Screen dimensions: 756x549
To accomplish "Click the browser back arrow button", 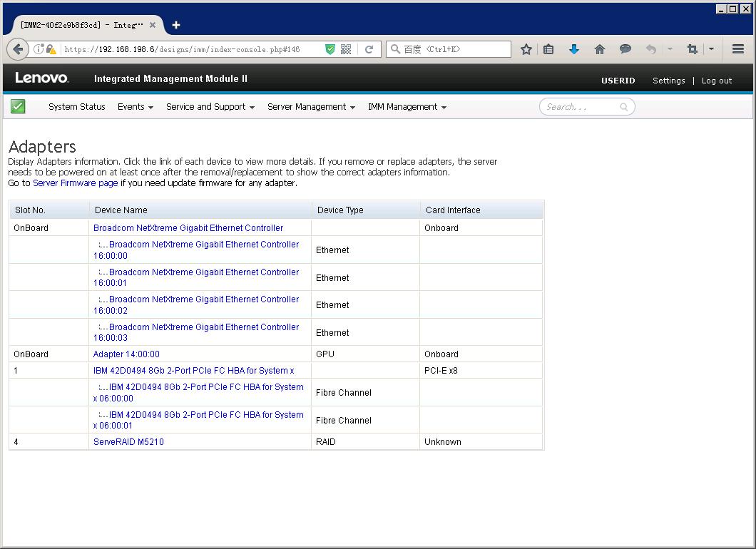I will tap(18, 49).
